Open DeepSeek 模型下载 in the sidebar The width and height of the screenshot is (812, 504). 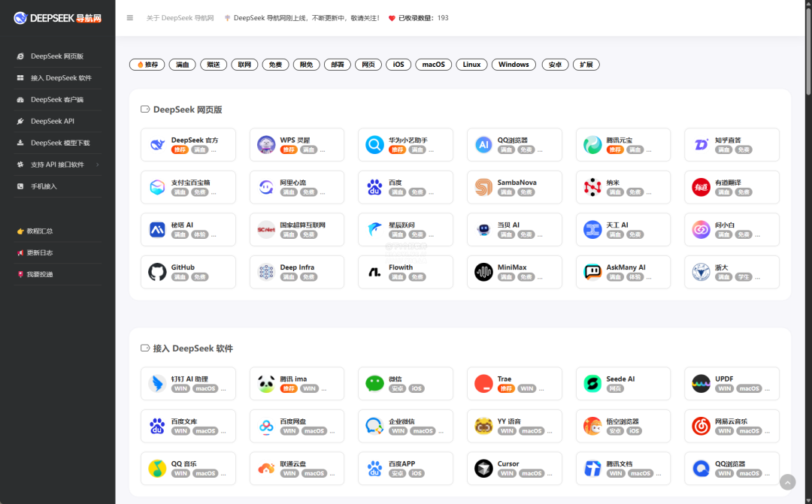coord(57,143)
